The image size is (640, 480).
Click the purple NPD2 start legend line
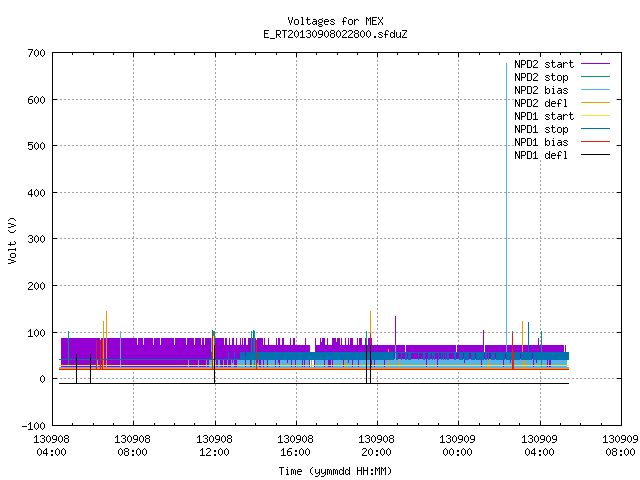(x=595, y=64)
